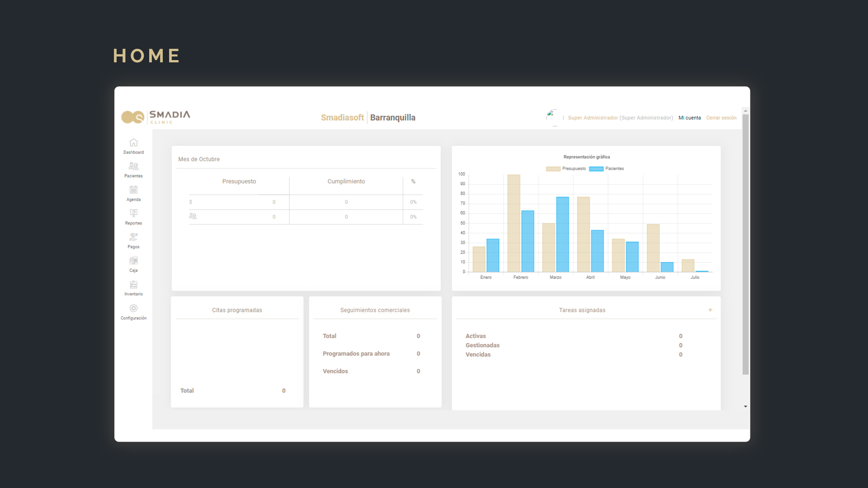
Task: Open the Caja register icon
Action: 133,261
